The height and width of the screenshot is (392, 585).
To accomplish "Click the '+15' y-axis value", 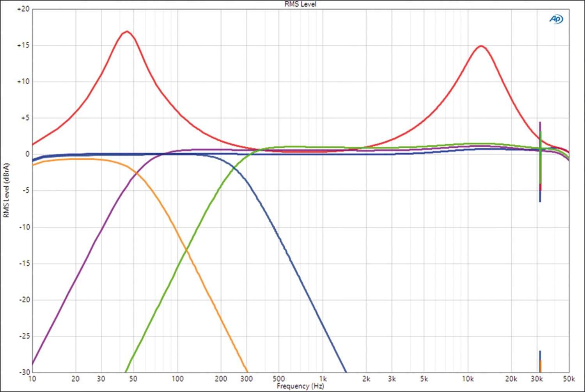I will pos(23,45).
